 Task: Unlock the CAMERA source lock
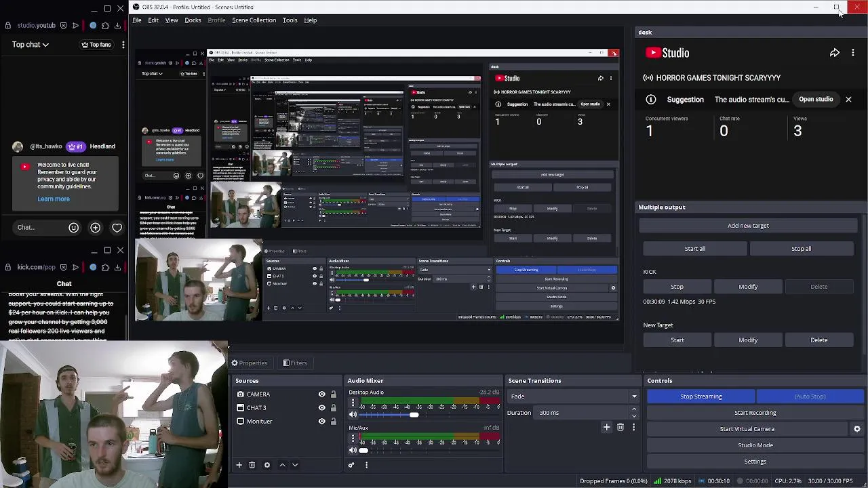(x=333, y=394)
